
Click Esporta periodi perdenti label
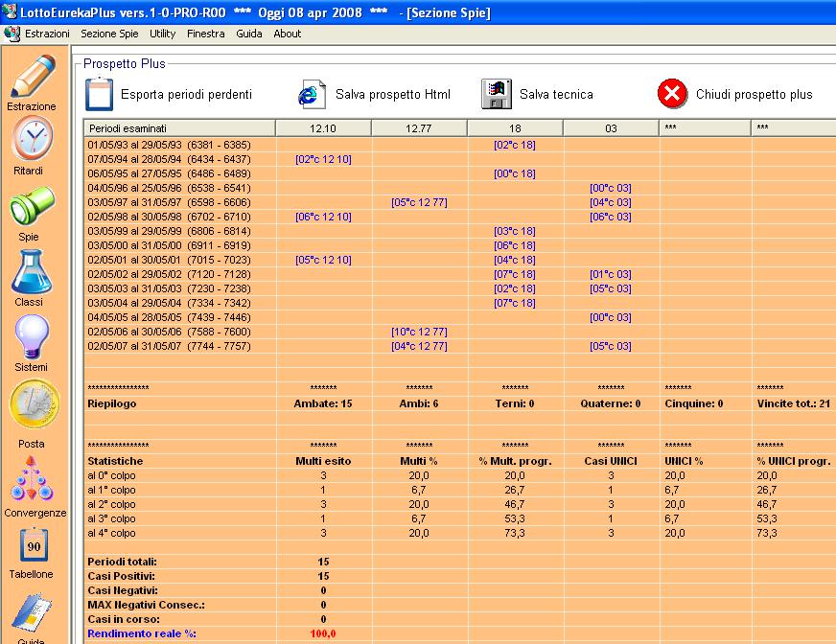[186, 94]
